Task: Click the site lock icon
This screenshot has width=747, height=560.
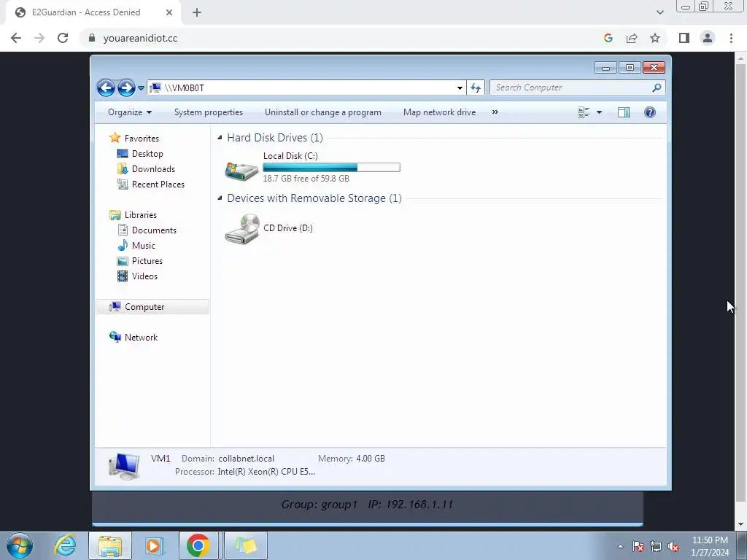Action: click(x=92, y=38)
